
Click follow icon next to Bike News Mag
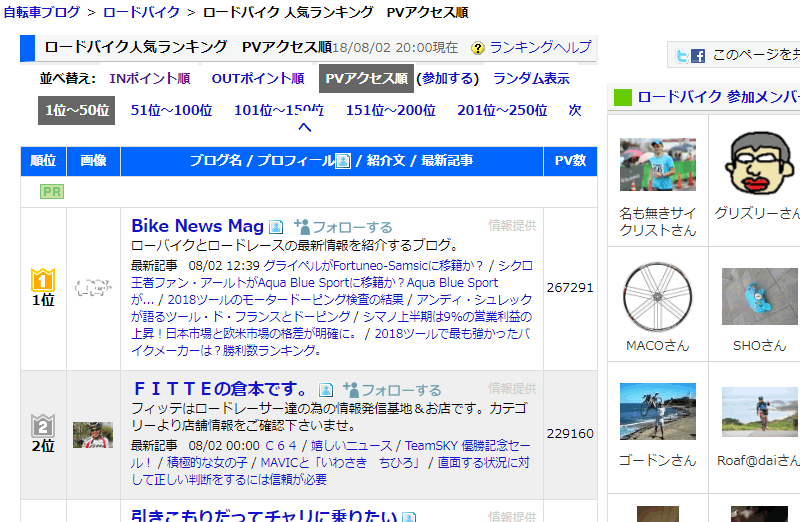[x=302, y=227]
